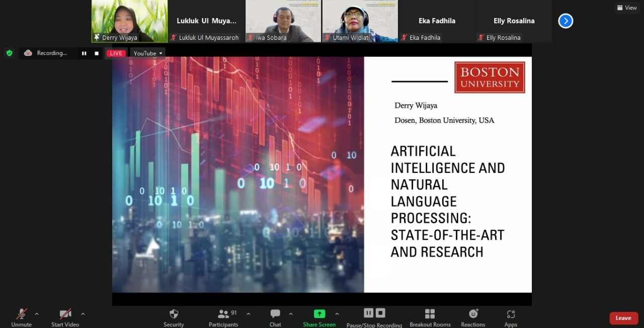Viewport: 644px width, 328px height.
Task: Pause recording from the top recording bar
Action: [x=84, y=53]
